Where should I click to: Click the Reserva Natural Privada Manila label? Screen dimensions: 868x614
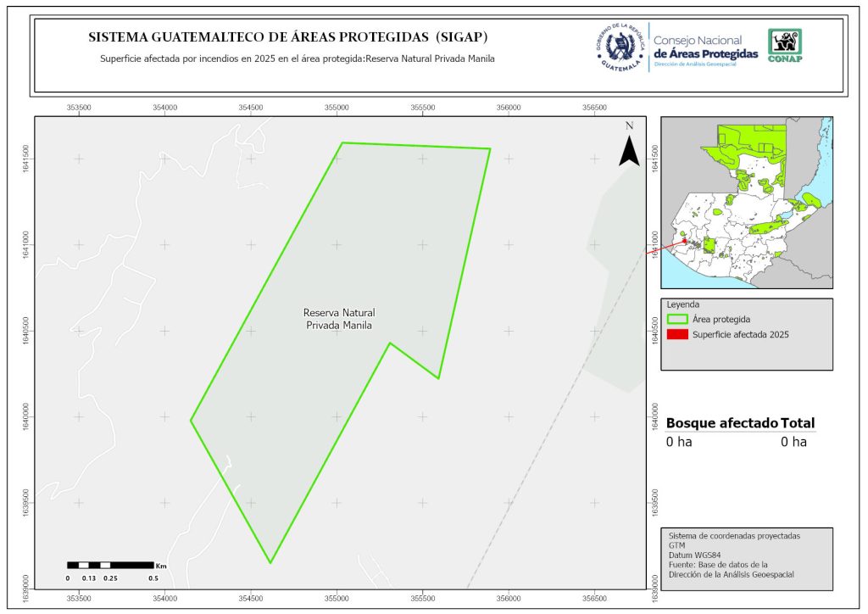[338, 319]
